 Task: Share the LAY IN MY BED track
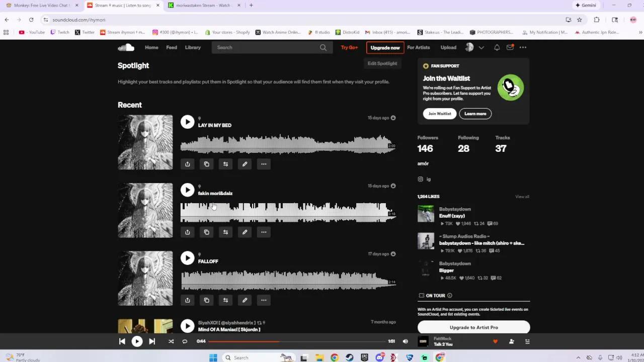coord(187,164)
